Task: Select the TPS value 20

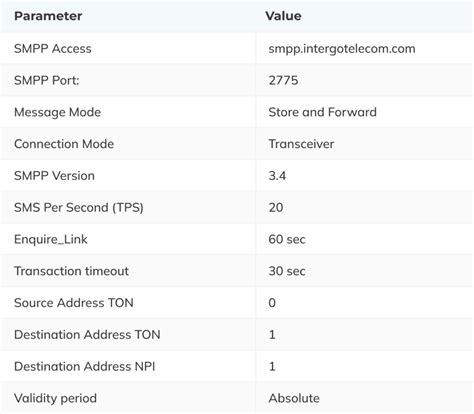Action: [276, 208]
